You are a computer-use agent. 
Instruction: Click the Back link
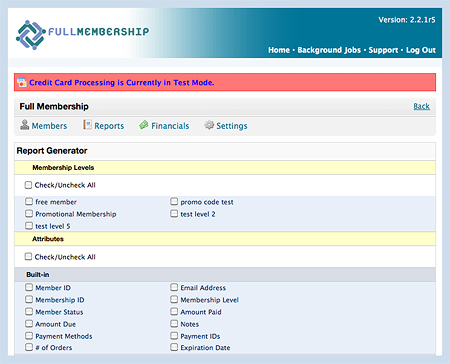pos(421,106)
